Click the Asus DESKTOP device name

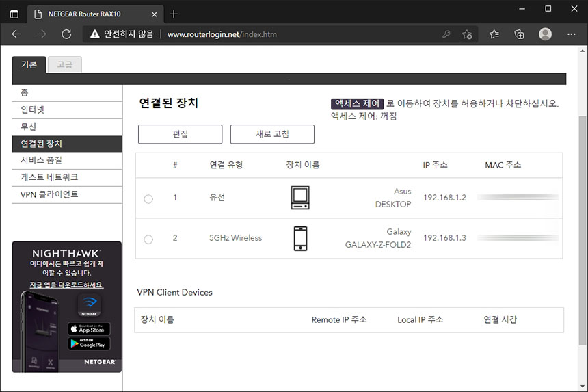(393, 198)
